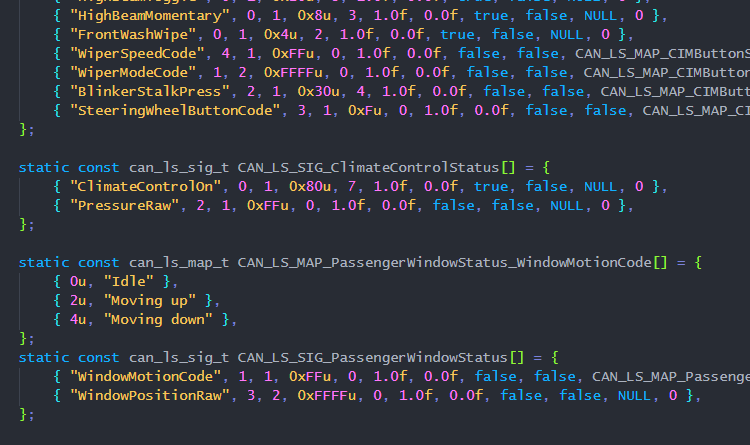Click can_ls_map_t type name
Image resolution: width=750 pixels, height=445 pixels.
[179, 263]
